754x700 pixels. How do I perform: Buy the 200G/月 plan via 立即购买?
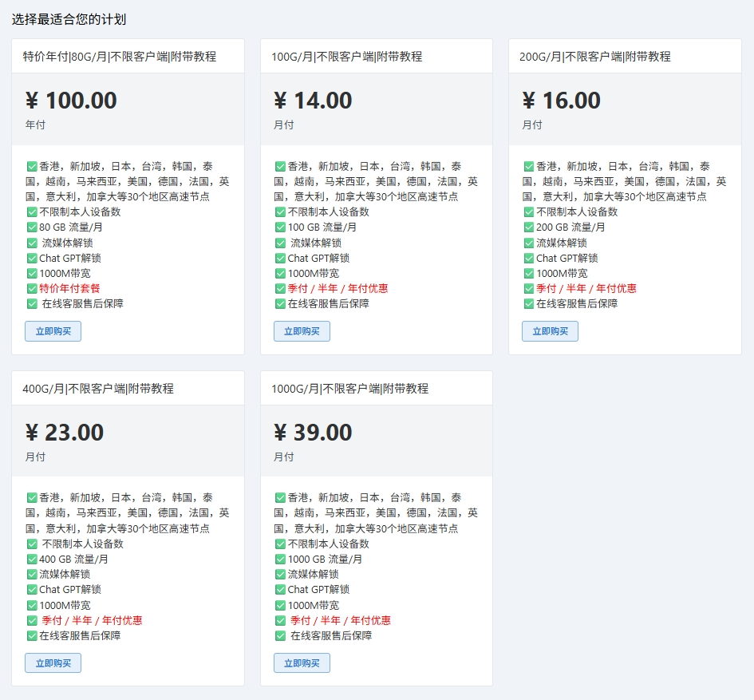[x=550, y=331]
